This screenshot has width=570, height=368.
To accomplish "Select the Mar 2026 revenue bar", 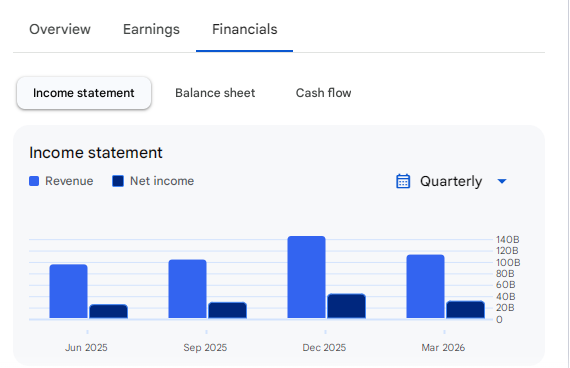I will pos(425,287).
